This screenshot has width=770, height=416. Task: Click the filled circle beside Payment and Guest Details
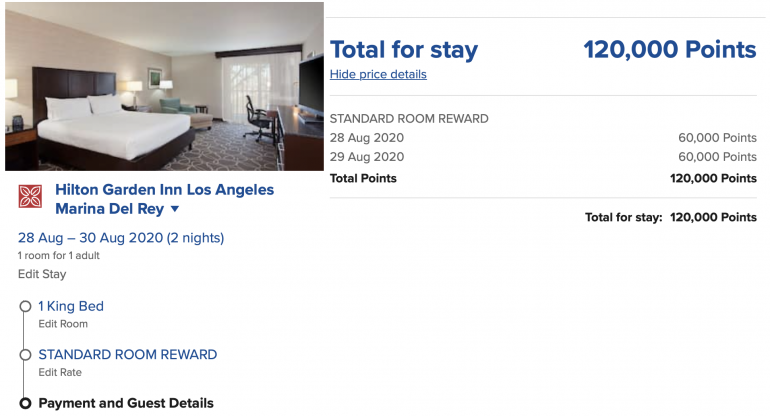pyautogui.click(x=25, y=404)
